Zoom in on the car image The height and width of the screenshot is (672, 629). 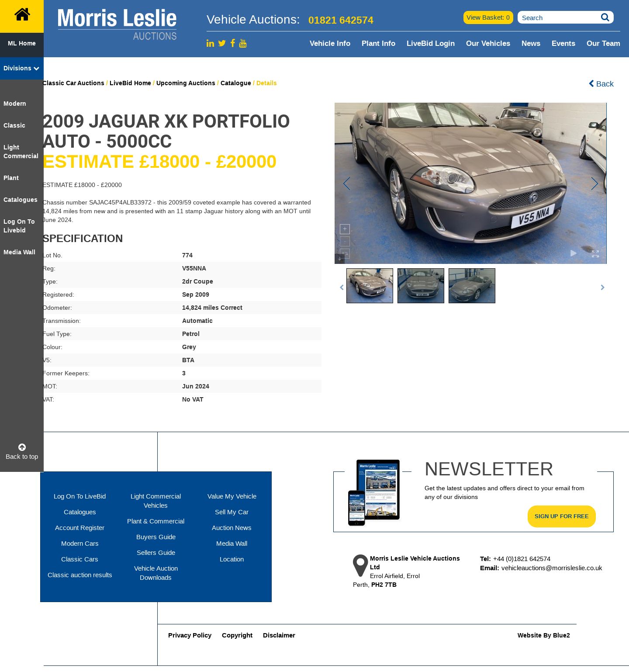345,229
